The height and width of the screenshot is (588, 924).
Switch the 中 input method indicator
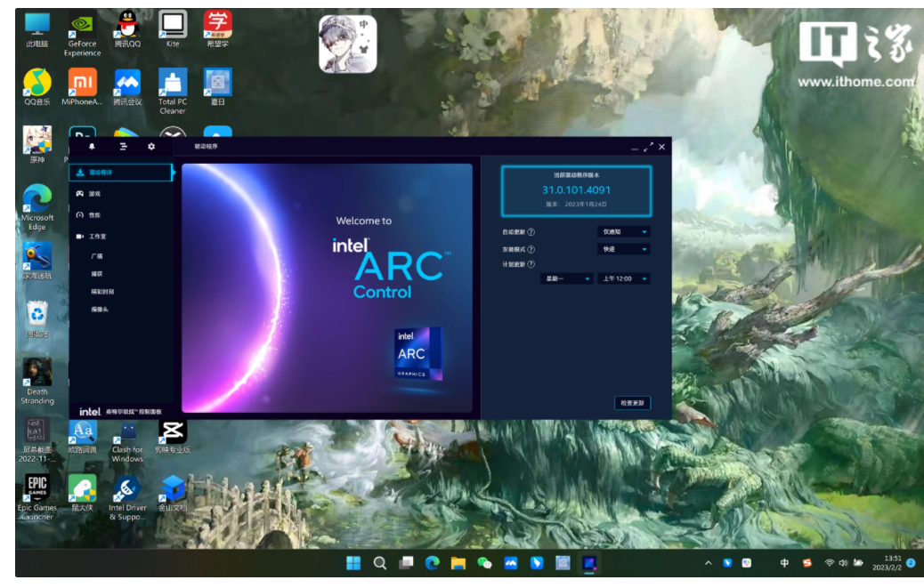784,563
